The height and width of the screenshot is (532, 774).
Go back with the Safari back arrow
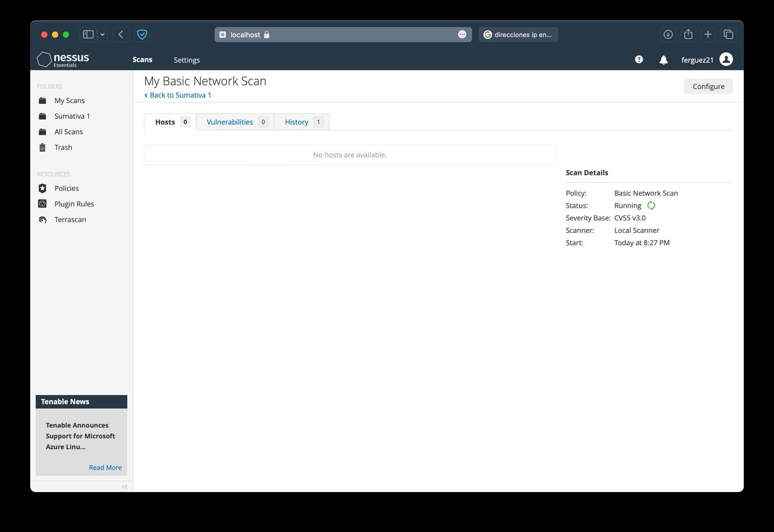121,34
